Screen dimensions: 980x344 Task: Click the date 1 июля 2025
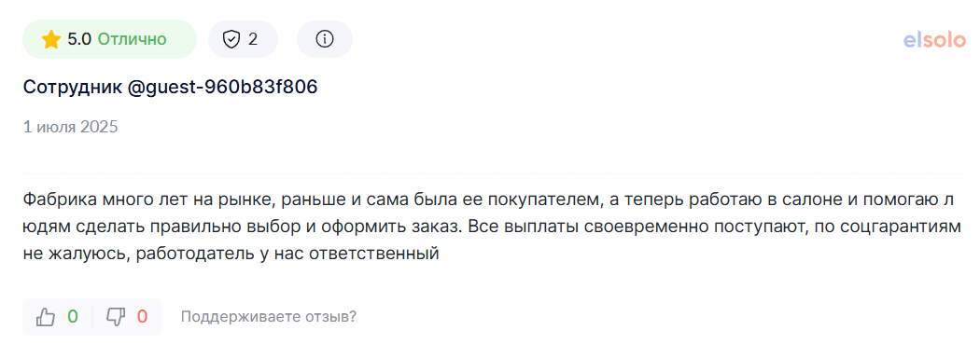click(71, 128)
